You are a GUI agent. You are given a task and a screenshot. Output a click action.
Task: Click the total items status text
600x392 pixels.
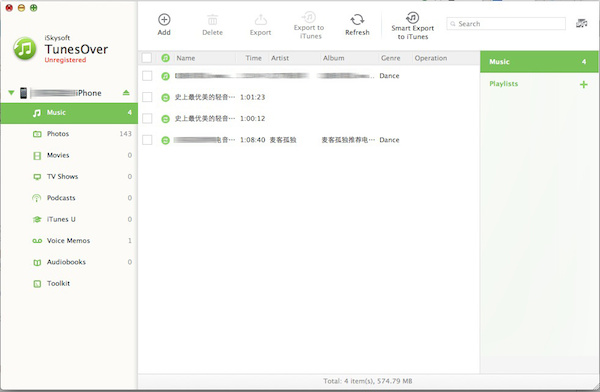pyautogui.click(x=368, y=381)
